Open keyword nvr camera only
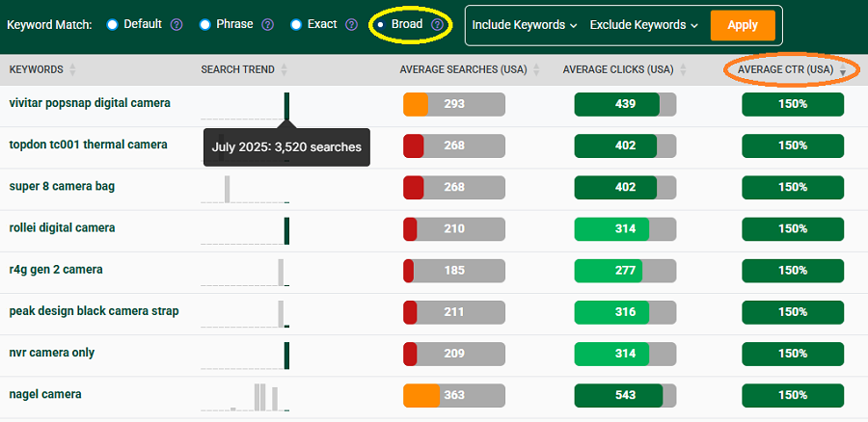This screenshot has height=422, width=868. tap(52, 353)
